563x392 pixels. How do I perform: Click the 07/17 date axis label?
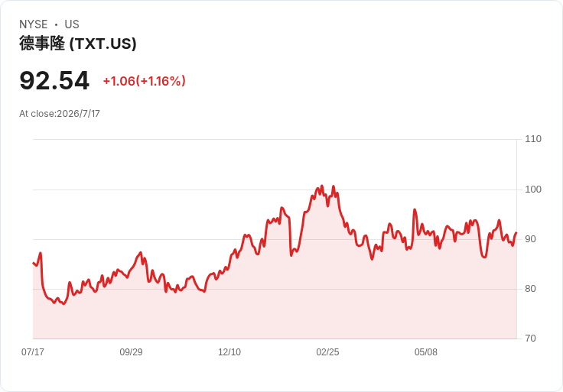tap(33, 352)
